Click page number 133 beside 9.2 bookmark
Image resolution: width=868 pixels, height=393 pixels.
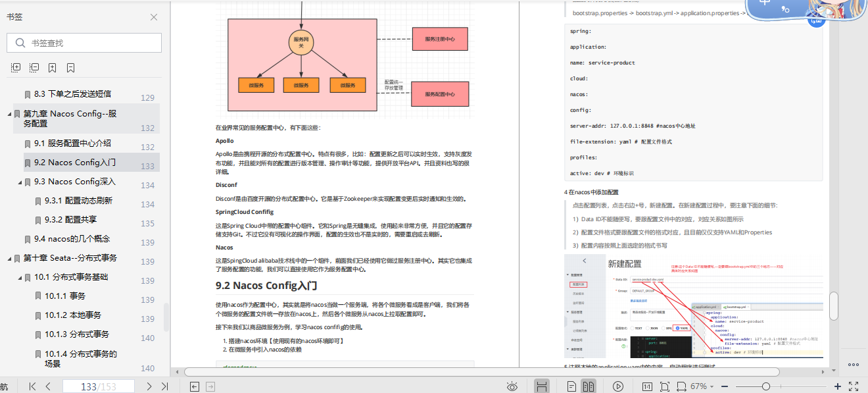click(148, 167)
